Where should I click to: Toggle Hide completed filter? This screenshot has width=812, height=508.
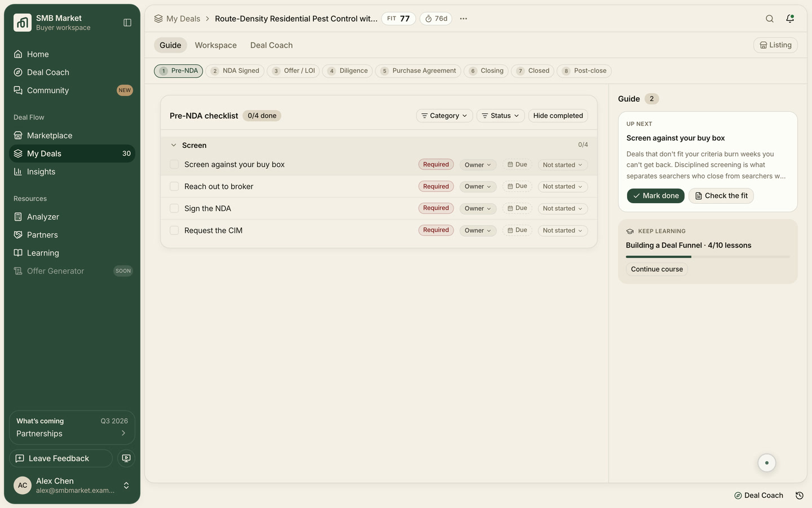[558, 116]
